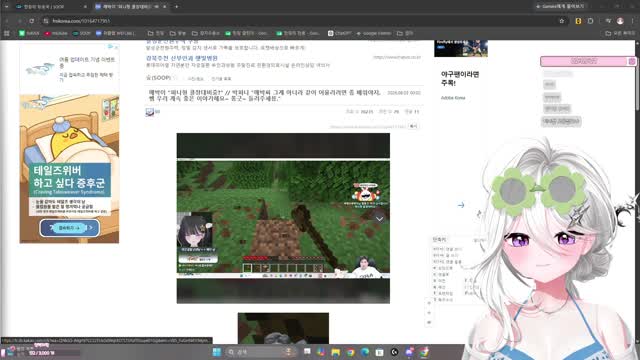
Task: Bookmark this page with the star icon
Action: [x=562, y=21]
